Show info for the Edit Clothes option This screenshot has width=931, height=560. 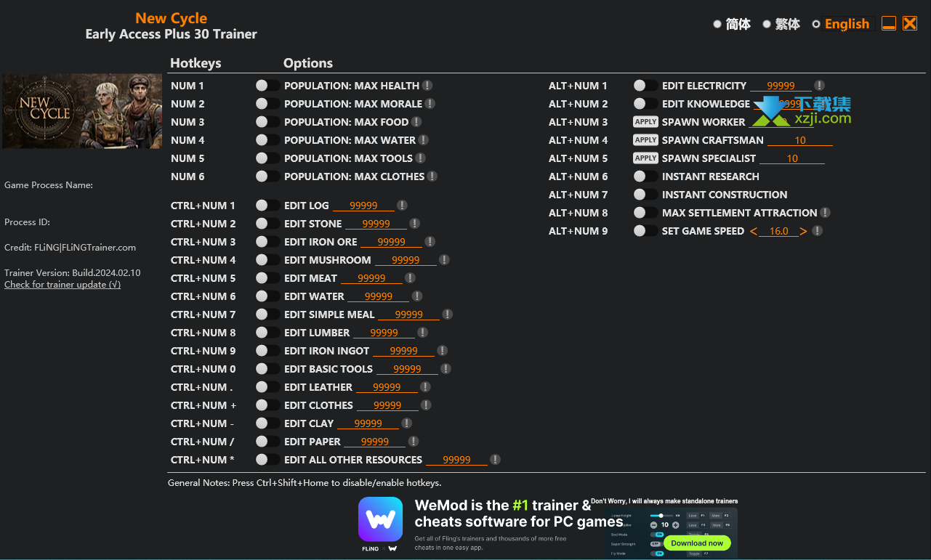tap(426, 405)
